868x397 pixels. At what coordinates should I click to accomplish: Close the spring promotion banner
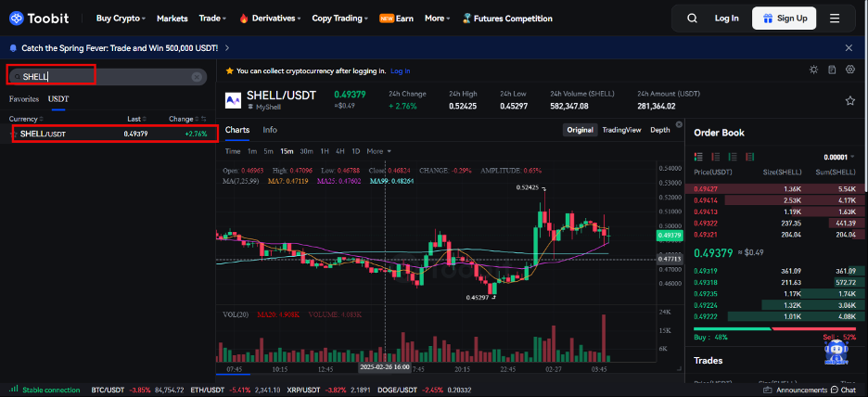[849, 47]
